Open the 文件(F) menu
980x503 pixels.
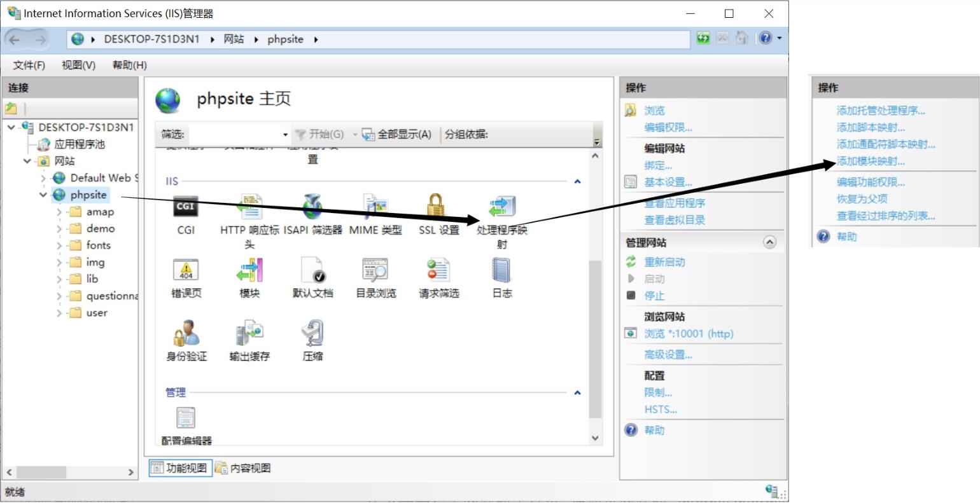[29, 65]
